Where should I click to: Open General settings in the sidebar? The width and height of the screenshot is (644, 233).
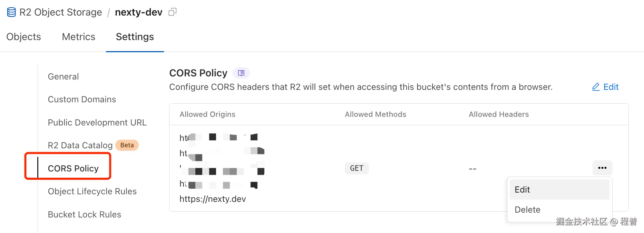click(x=63, y=76)
